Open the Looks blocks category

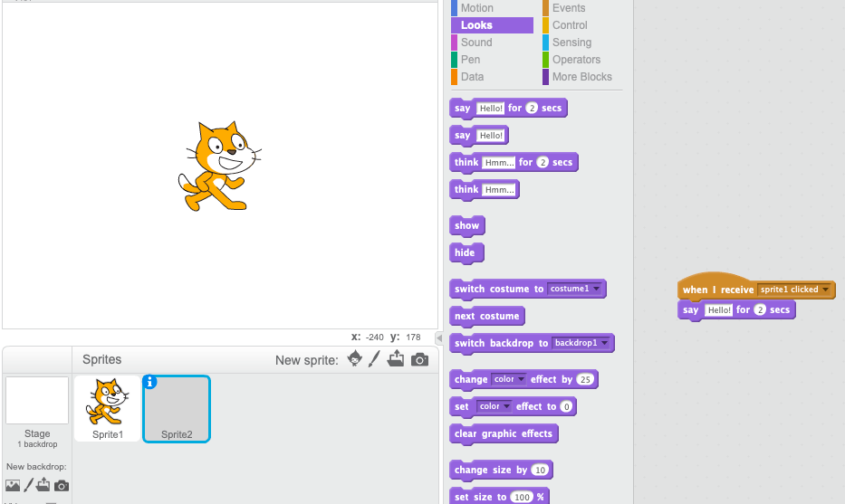[492, 25]
